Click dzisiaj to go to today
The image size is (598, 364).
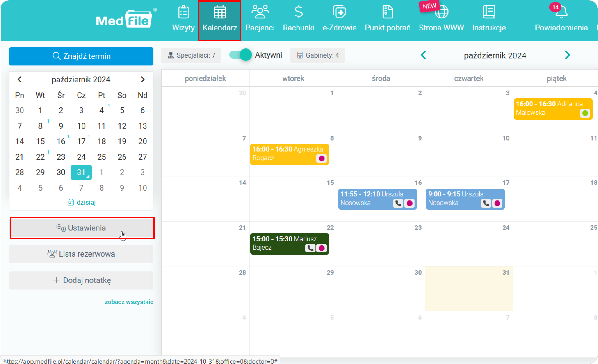click(82, 202)
